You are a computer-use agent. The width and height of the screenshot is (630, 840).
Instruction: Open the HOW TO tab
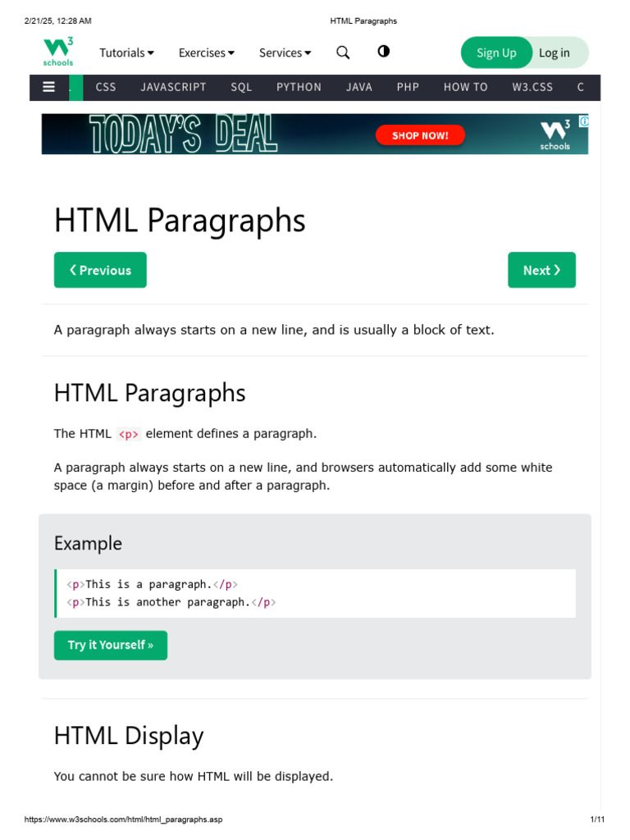tap(465, 87)
